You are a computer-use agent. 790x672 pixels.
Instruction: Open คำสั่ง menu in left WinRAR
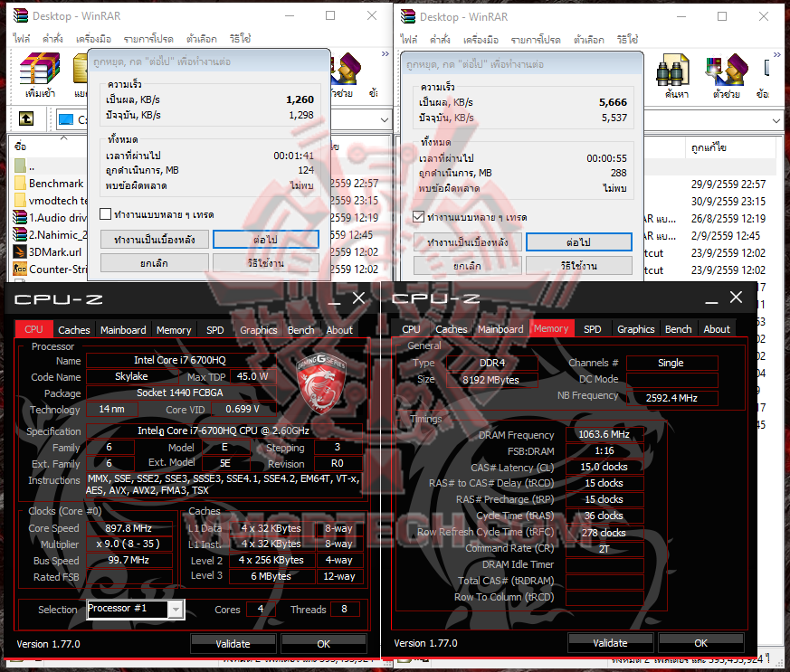pos(52,39)
